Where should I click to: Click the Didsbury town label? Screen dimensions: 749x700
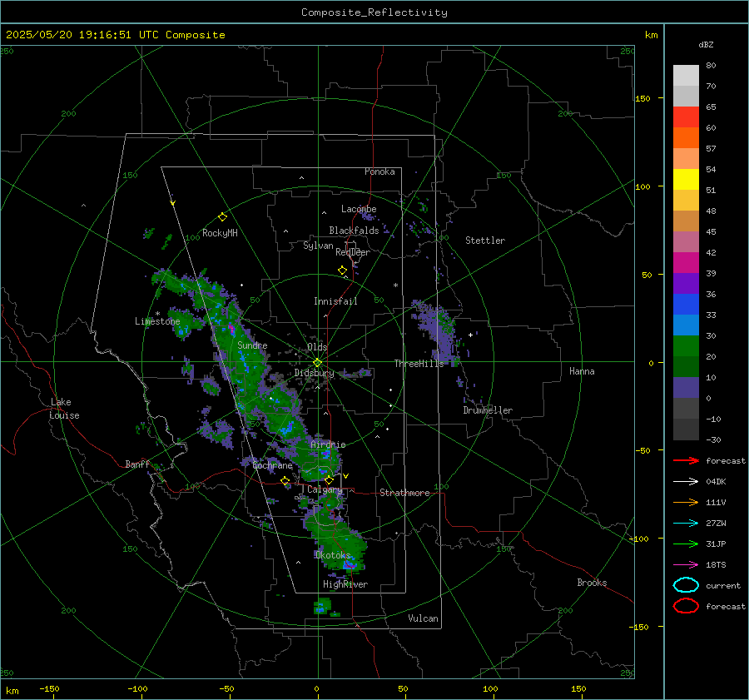[314, 373]
